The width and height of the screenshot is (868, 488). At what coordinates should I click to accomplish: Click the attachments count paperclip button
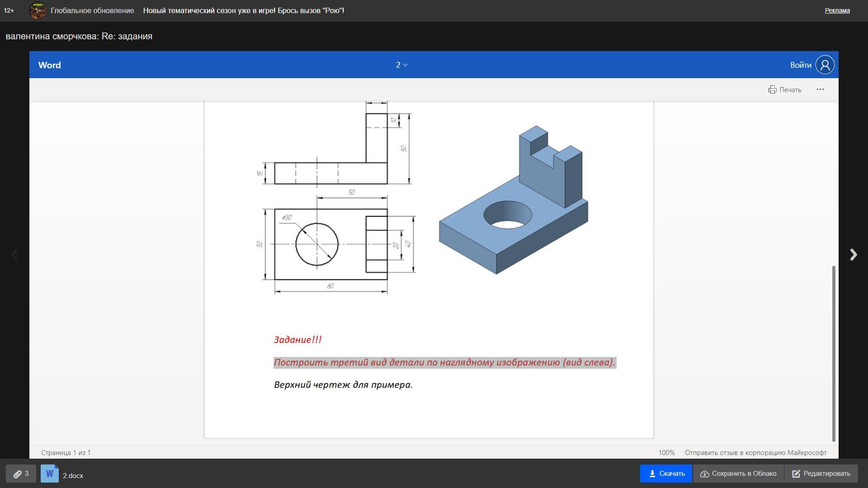point(21,474)
